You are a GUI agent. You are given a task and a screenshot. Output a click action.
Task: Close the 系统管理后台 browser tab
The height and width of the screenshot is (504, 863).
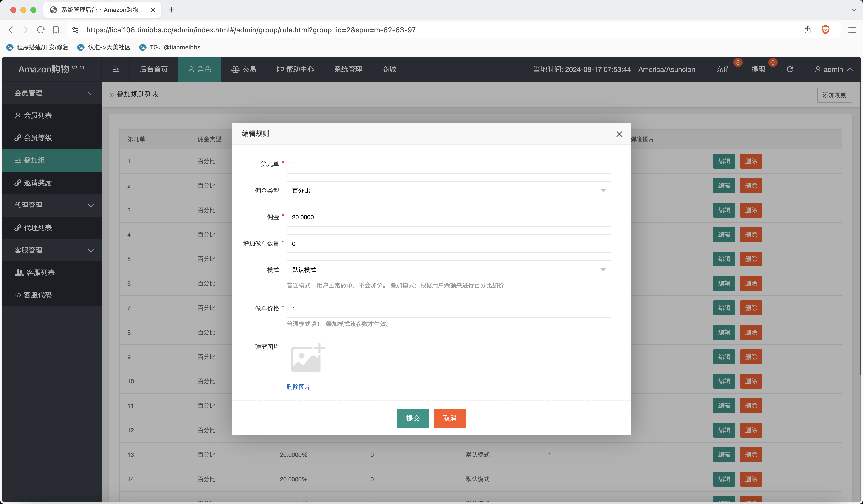[x=153, y=10]
